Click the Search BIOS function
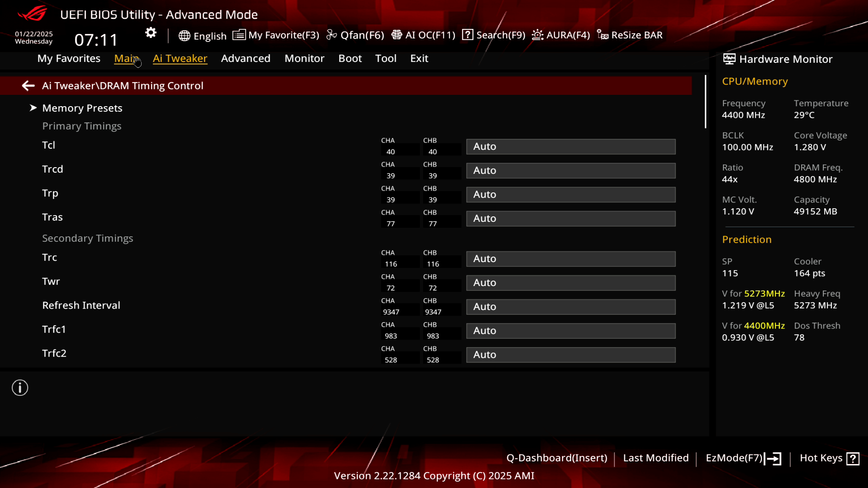The image size is (868, 488). (495, 34)
